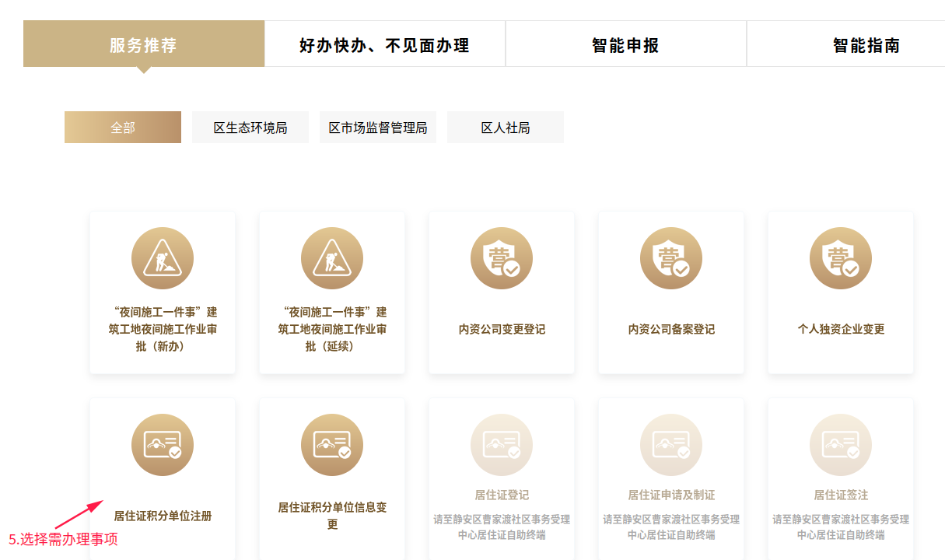Open the 居住证积分单位注册 text link
The width and height of the screenshot is (945, 560).
[163, 516]
